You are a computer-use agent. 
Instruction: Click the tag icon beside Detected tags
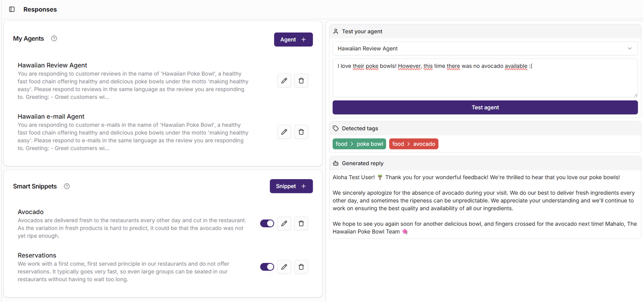[336, 128]
